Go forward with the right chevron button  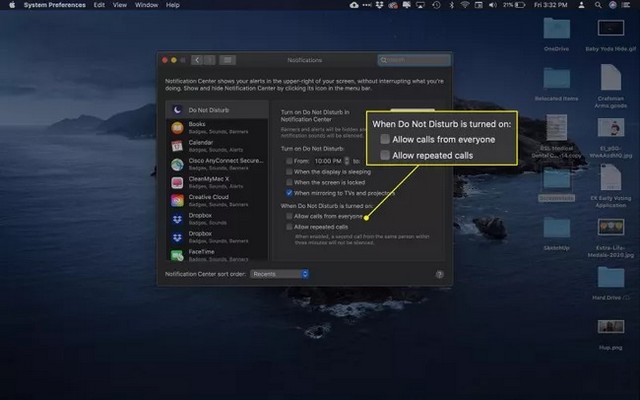click(209, 60)
